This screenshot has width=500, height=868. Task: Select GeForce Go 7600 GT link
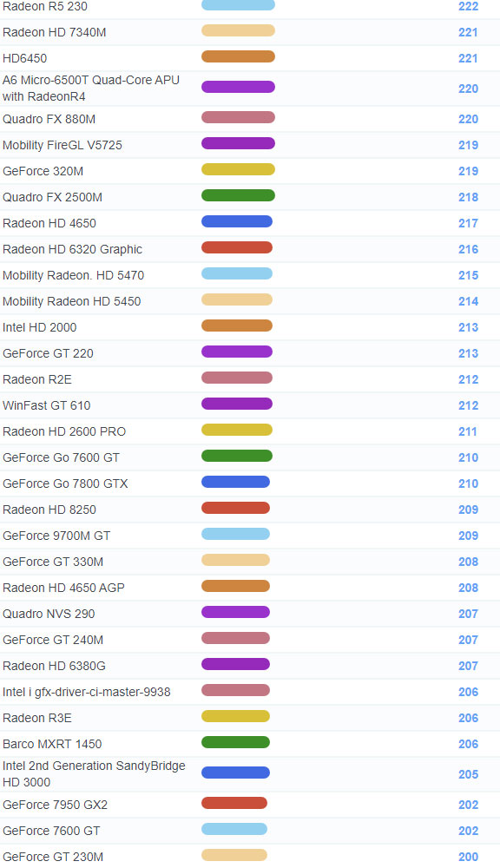coord(61,457)
